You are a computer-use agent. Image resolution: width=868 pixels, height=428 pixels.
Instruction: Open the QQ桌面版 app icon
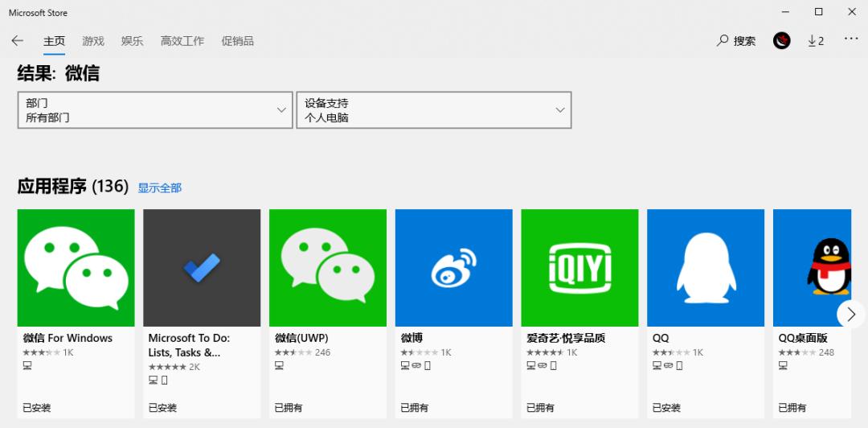click(x=812, y=268)
